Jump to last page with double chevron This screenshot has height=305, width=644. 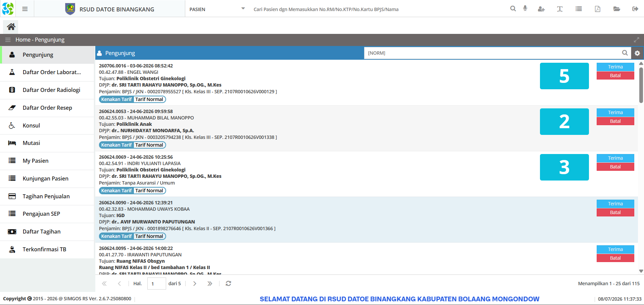click(x=210, y=284)
